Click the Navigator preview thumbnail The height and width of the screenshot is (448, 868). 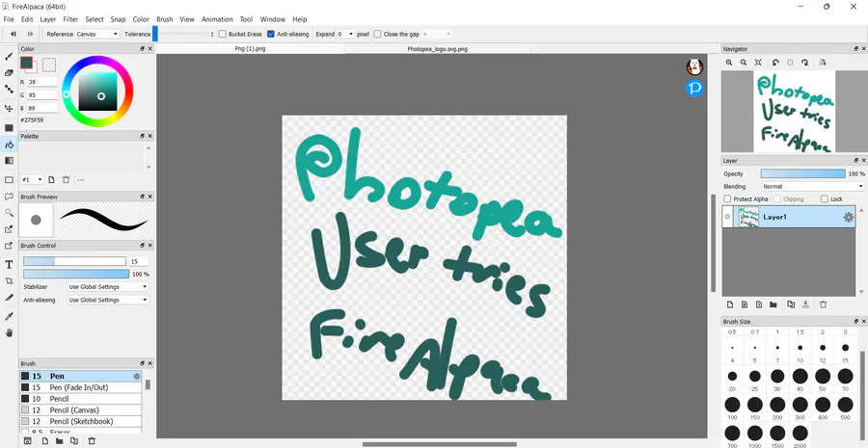pyautogui.click(x=794, y=111)
